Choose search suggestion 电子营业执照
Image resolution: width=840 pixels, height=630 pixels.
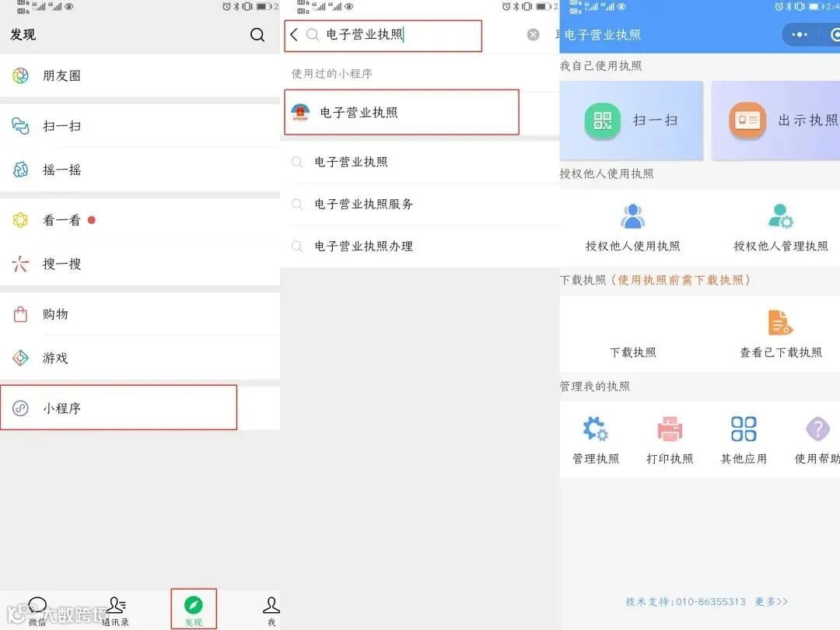click(x=420, y=162)
